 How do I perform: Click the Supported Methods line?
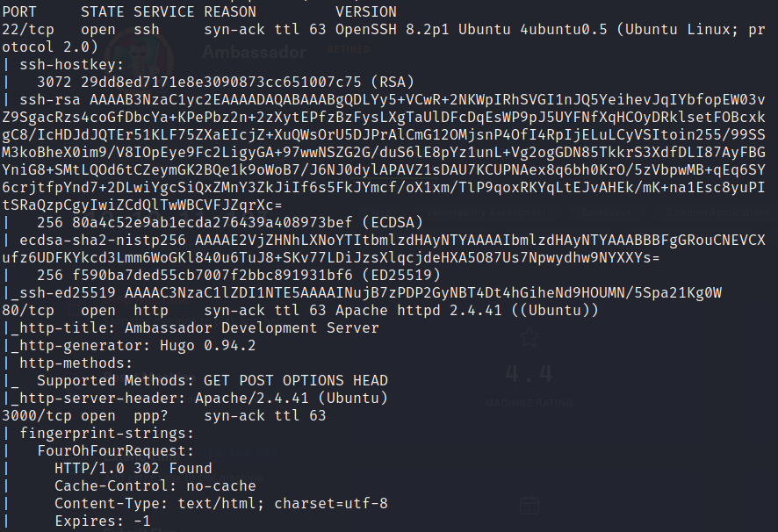213,381
